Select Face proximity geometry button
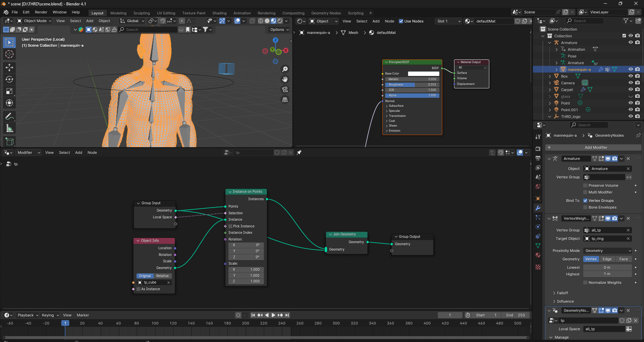The height and width of the screenshot is (342, 644). [x=624, y=259]
